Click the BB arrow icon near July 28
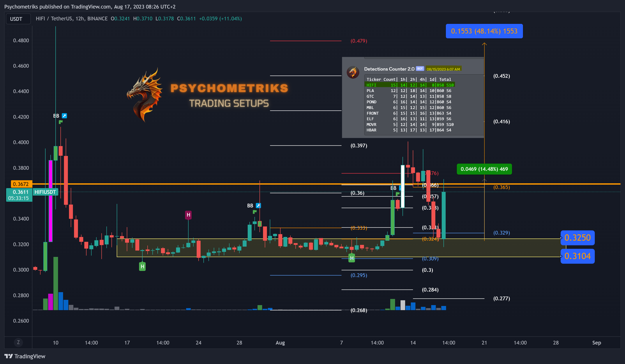 coord(258,205)
